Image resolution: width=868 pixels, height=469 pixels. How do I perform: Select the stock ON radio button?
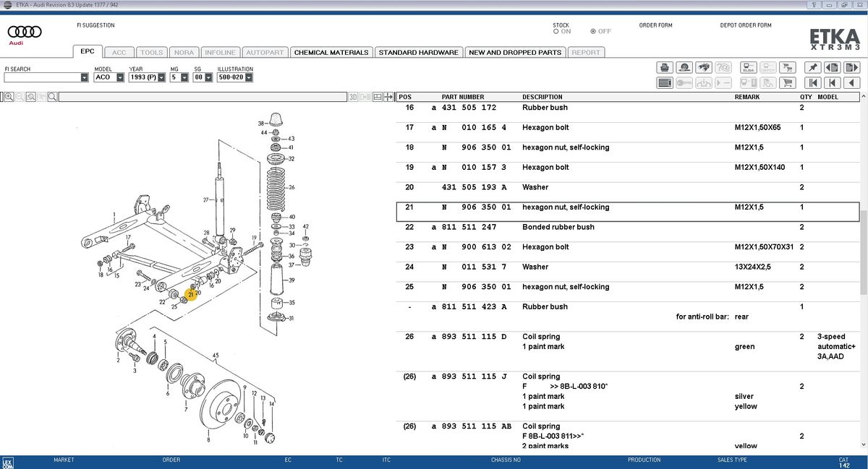[x=556, y=31]
